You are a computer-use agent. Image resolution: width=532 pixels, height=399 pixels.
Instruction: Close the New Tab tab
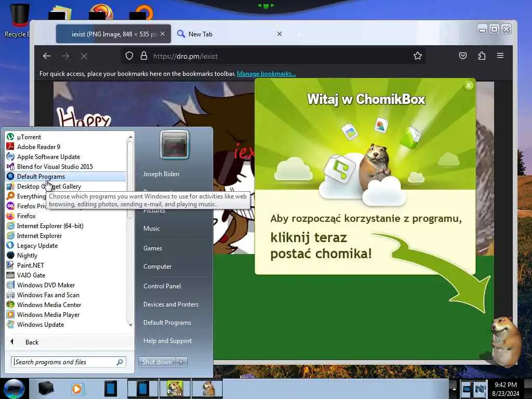(x=279, y=34)
